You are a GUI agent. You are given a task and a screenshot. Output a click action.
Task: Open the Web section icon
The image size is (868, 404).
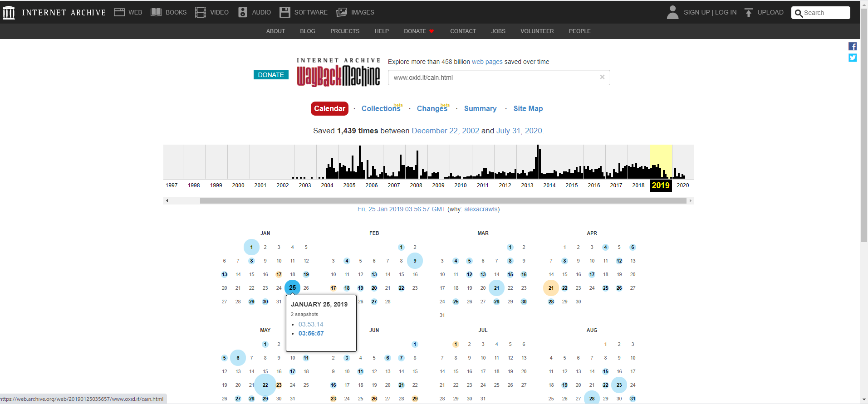pos(119,12)
